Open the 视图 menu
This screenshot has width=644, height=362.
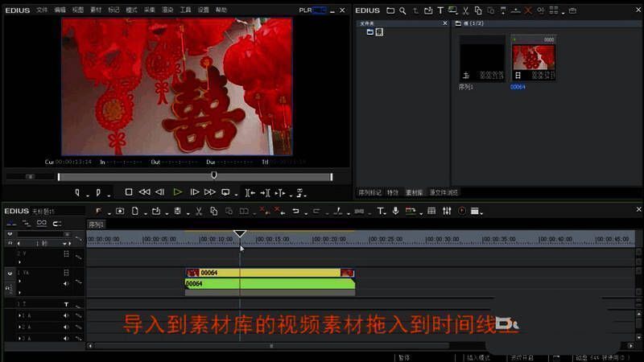coord(78,10)
